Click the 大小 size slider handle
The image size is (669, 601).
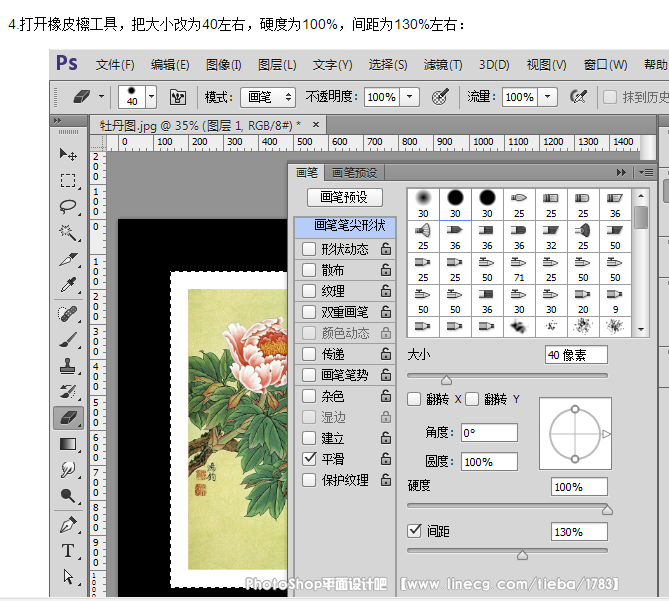446,380
